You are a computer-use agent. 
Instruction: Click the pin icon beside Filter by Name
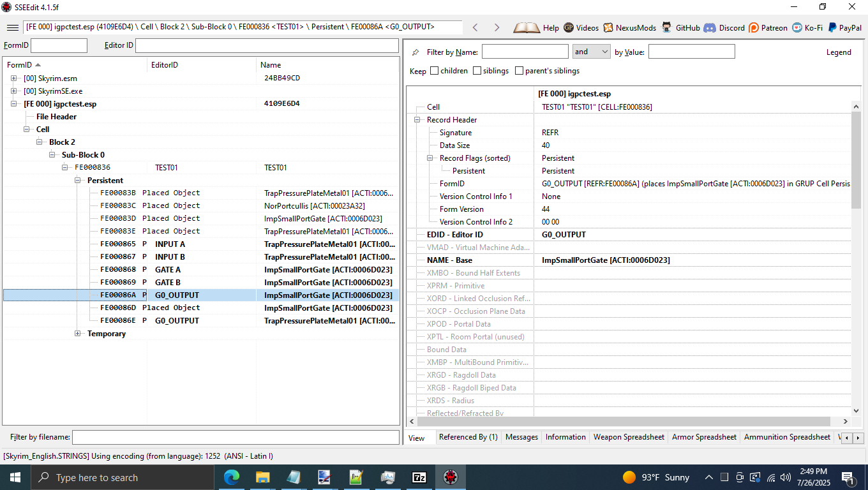415,52
